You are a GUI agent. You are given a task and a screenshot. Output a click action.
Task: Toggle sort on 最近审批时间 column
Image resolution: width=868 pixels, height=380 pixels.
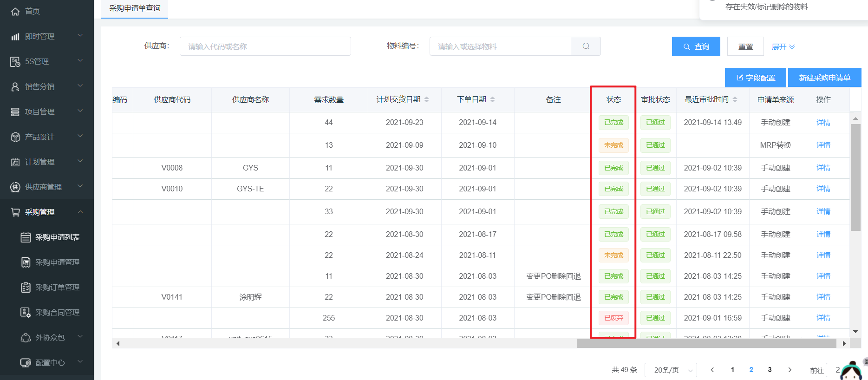click(x=735, y=99)
